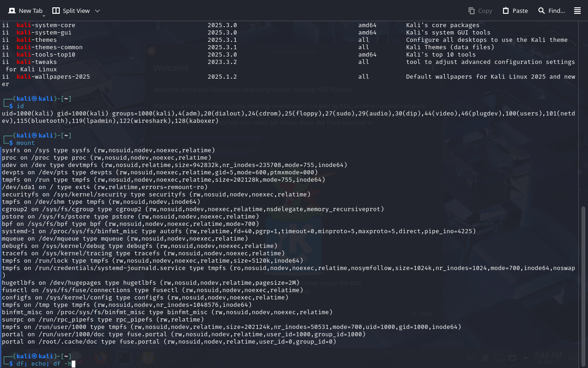Screen dimensions: 588x368
Task: Click the 'uid=1000(kali)' output text
Action: point(28,114)
